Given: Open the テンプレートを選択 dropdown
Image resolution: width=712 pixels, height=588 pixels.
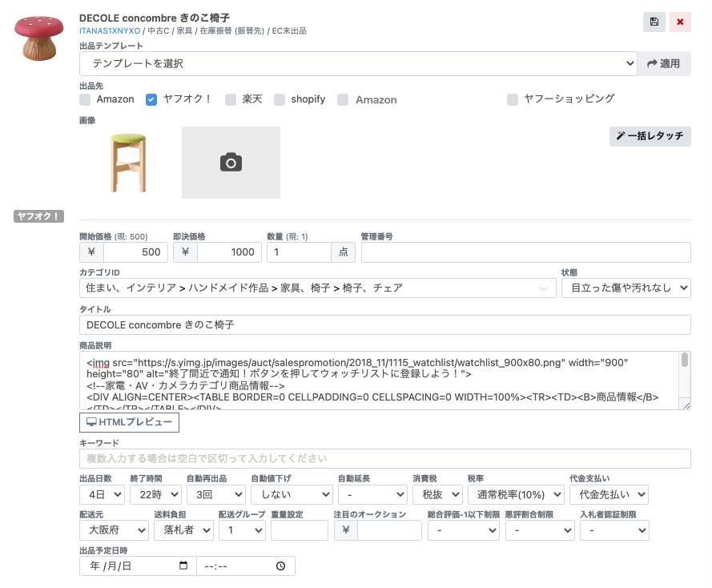Looking at the screenshot, I should [358, 63].
